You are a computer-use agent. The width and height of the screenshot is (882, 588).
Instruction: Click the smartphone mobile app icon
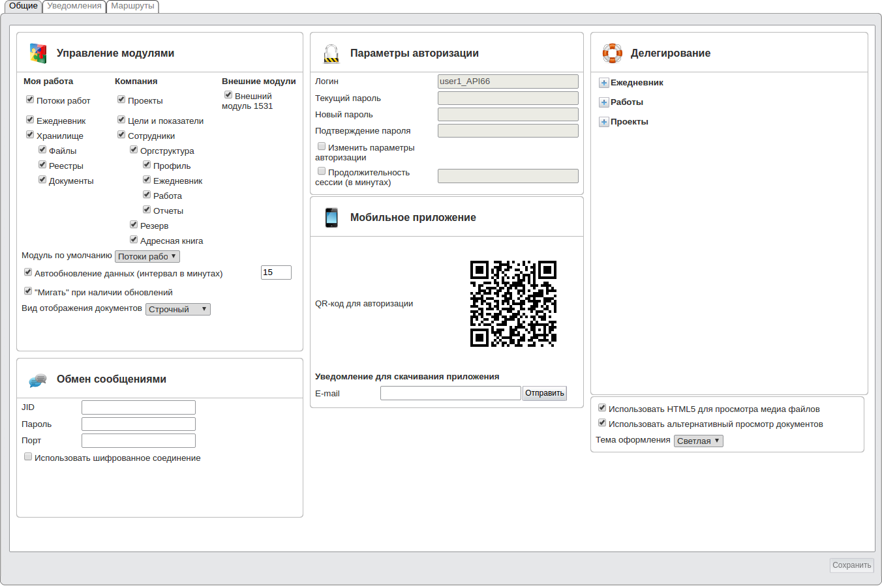click(331, 218)
